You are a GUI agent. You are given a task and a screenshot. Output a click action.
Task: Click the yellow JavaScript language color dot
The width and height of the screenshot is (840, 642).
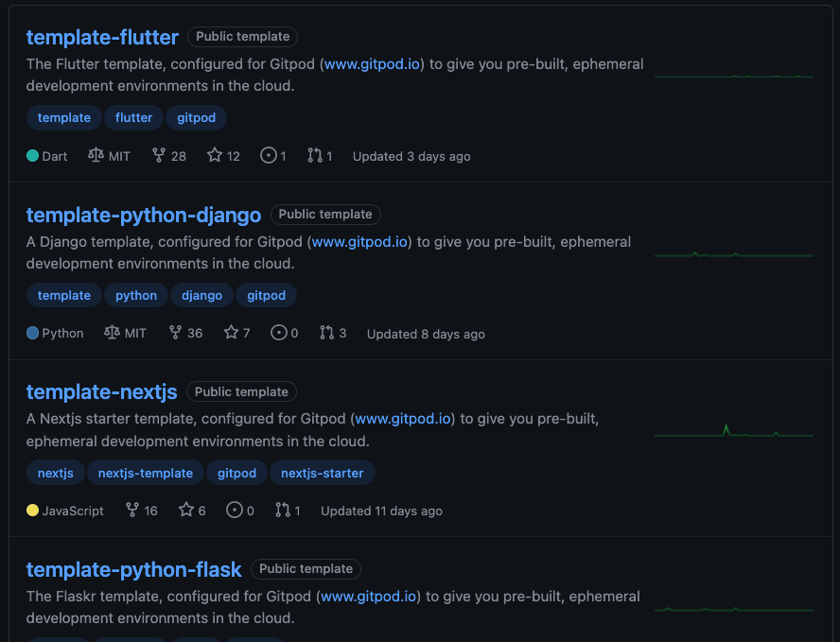coord(33,511)
